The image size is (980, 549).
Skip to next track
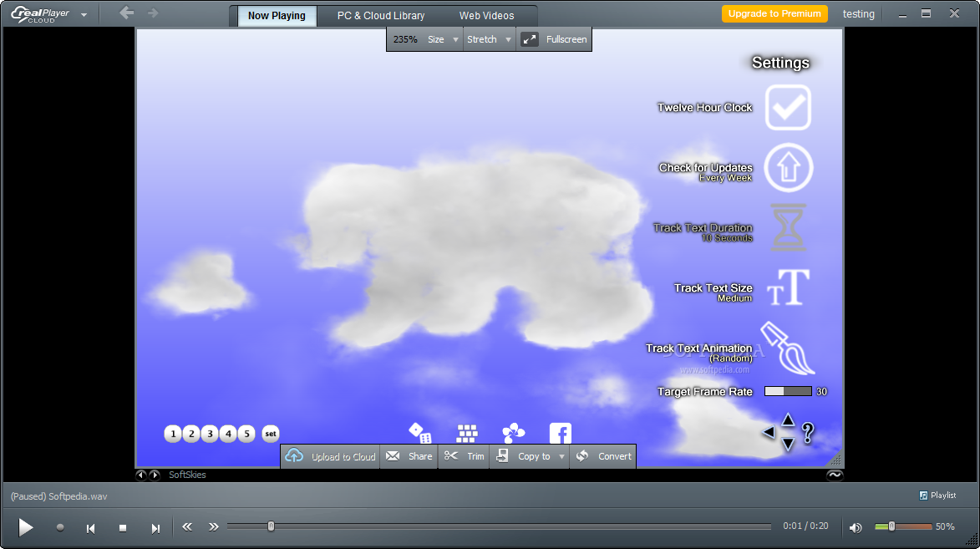tap(155, 528)
